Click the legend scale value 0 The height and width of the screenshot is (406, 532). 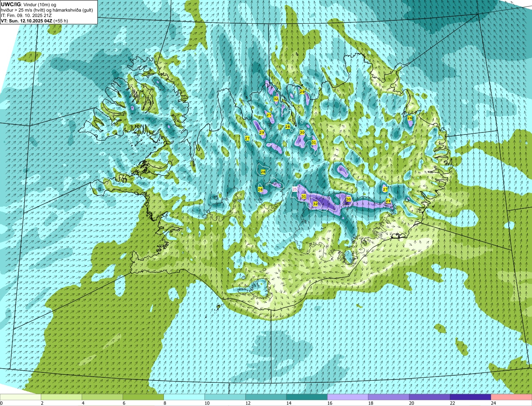(x=2, y=403)
